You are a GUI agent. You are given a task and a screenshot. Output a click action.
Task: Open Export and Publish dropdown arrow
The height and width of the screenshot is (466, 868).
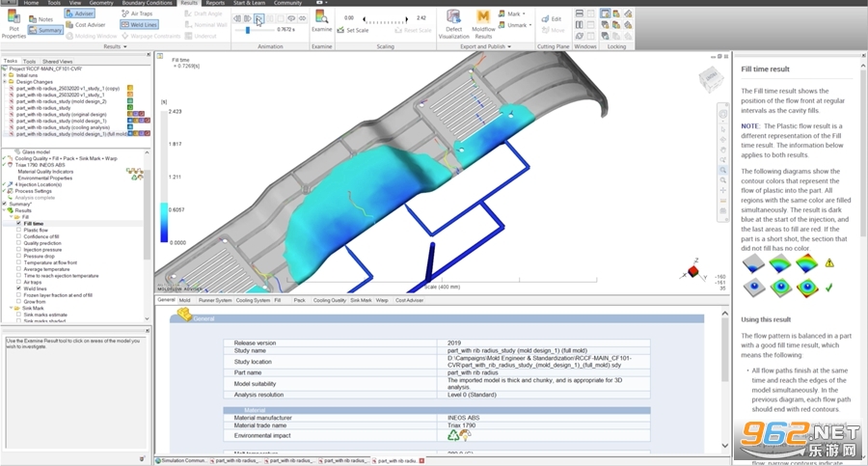coord(509,46)
